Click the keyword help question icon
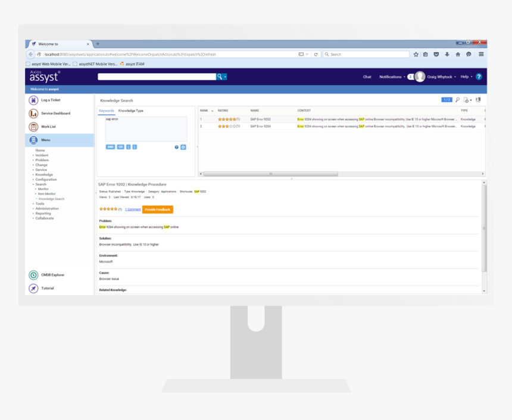 176,147
